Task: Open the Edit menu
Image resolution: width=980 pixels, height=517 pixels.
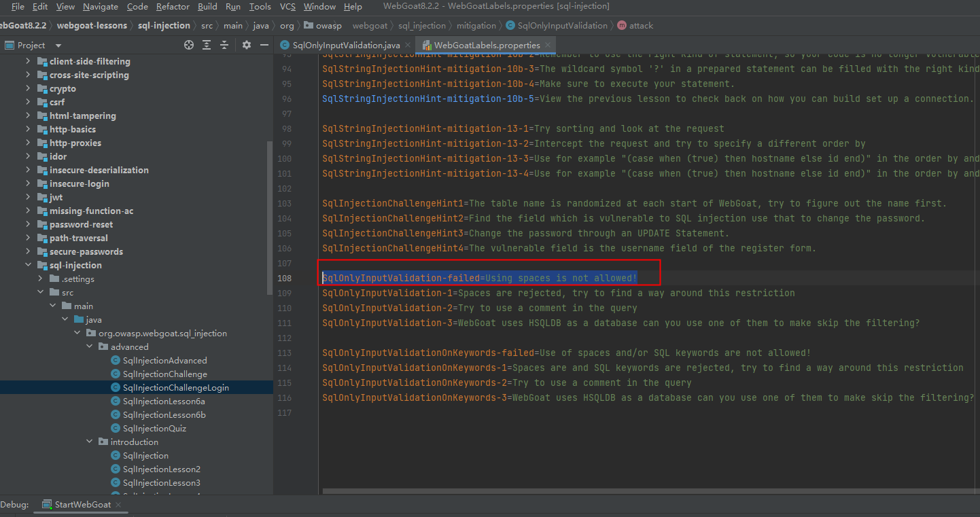Action: click(x=40, y=6)
